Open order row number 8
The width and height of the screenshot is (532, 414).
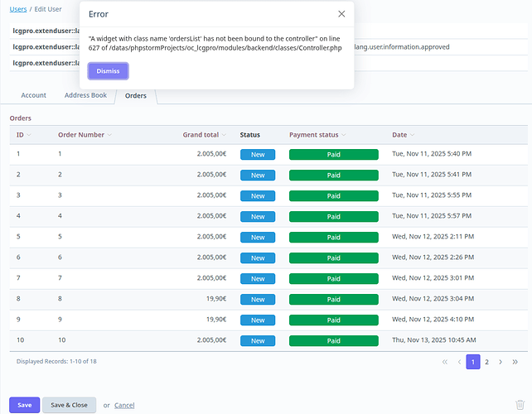click(60, 299)
